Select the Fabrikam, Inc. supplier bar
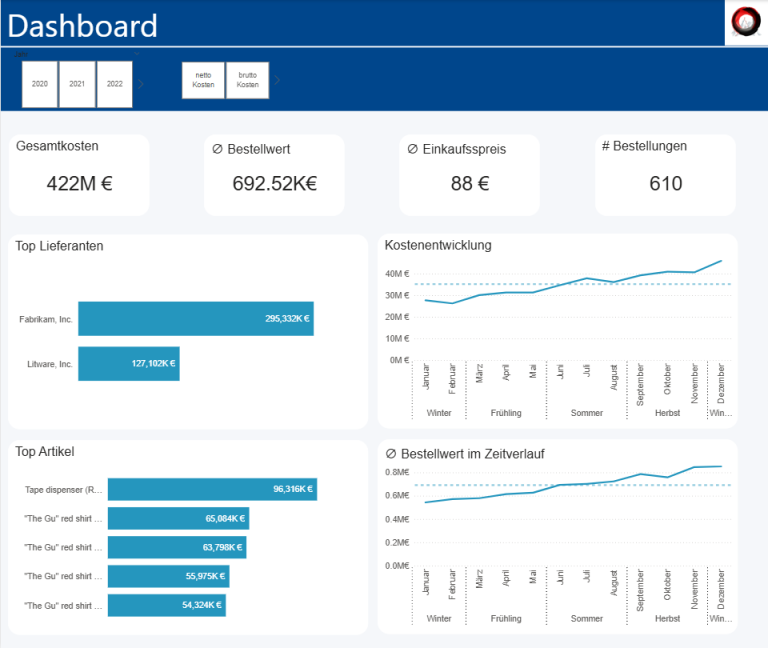768x648 pixels. tap(196, 319)
